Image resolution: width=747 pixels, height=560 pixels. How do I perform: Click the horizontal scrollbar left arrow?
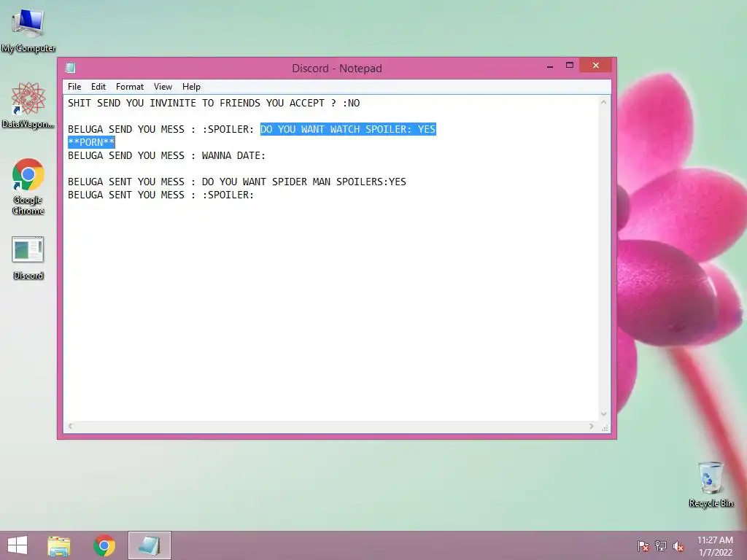point(70,426)
